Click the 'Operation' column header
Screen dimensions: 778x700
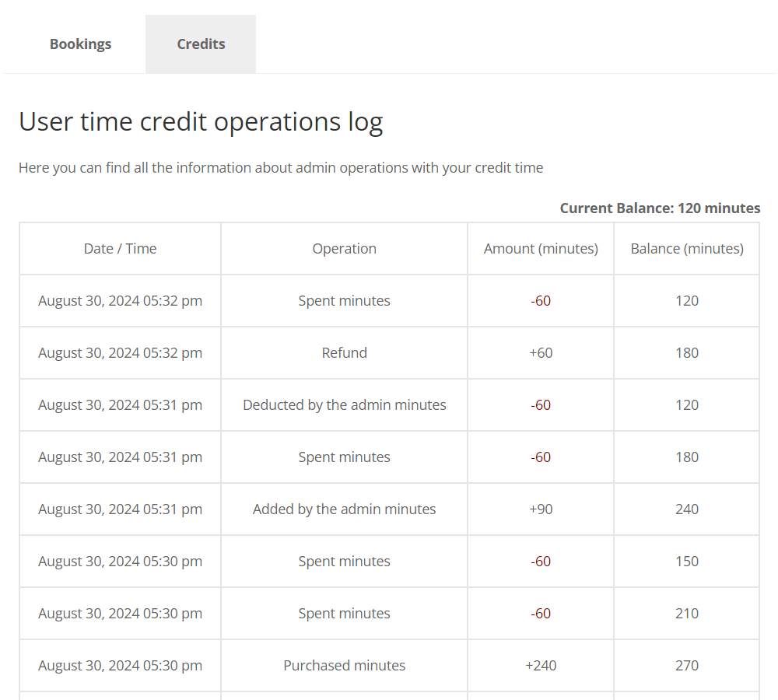(345, 249)
